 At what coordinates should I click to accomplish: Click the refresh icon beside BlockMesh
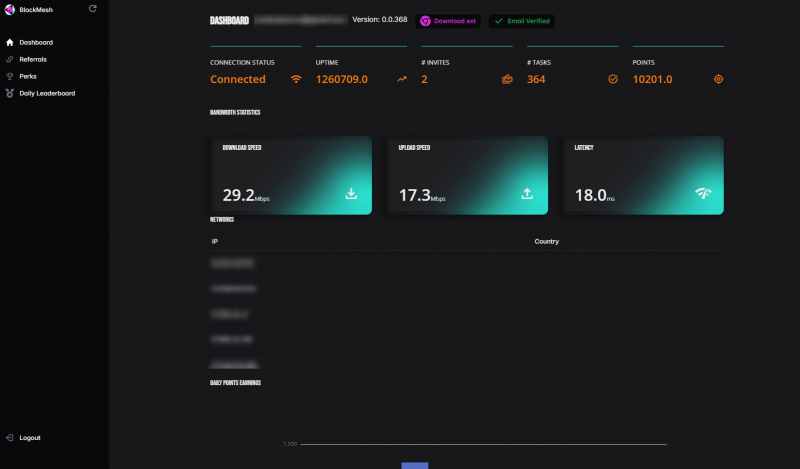(93, 8)
